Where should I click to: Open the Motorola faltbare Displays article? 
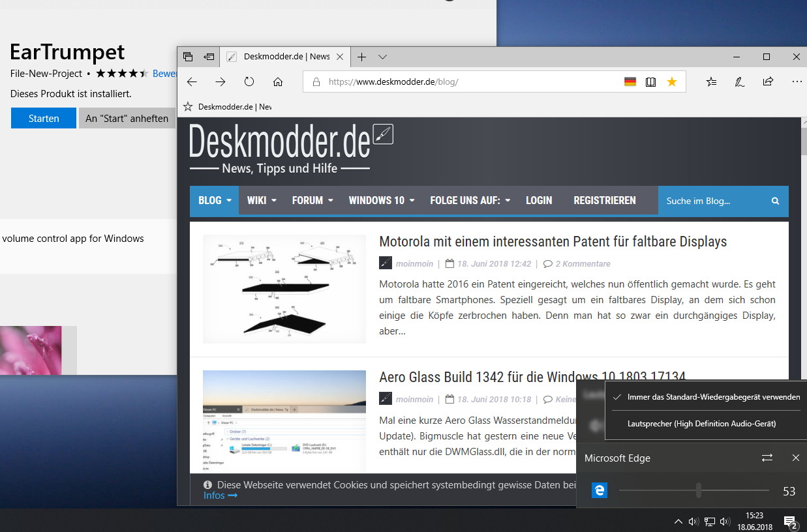point(553,241)
